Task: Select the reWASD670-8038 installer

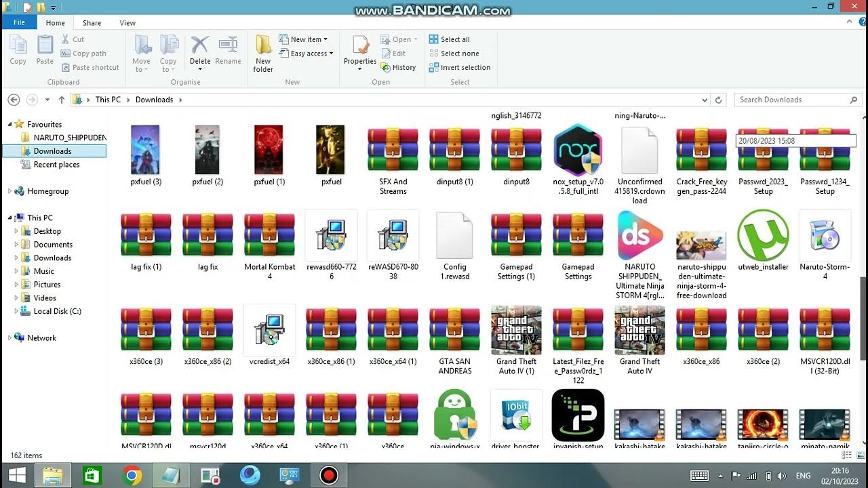Action: [393, 245]
